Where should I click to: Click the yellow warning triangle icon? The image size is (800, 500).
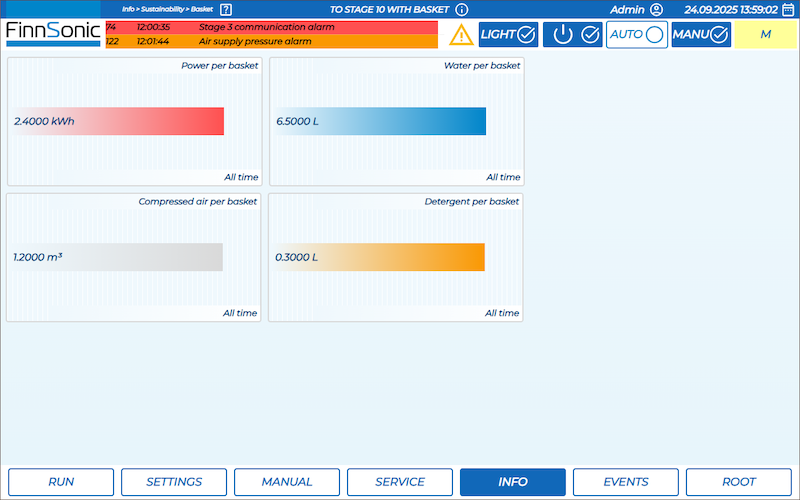(461, 35)
